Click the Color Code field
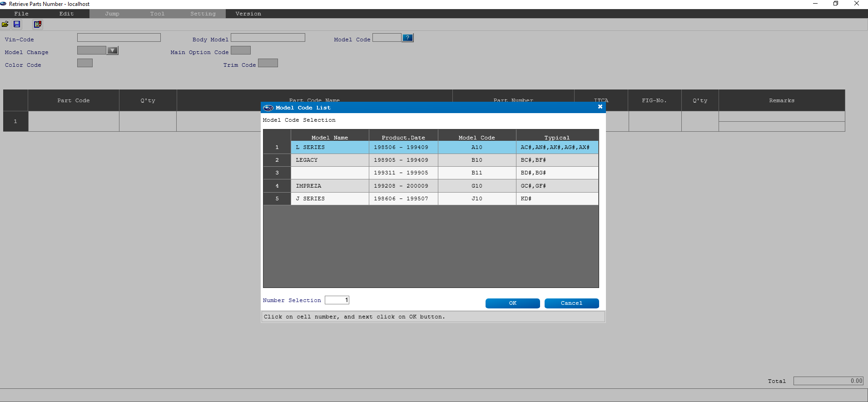Viewport: 868px width, 402px height. coord(85,63)
